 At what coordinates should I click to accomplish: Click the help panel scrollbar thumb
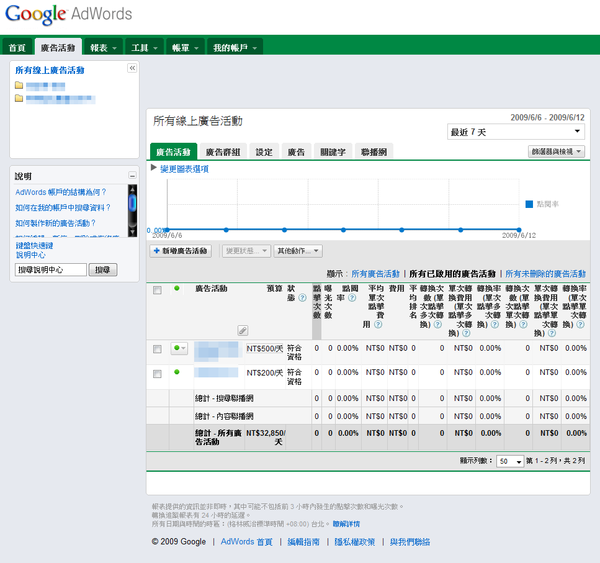132,203
